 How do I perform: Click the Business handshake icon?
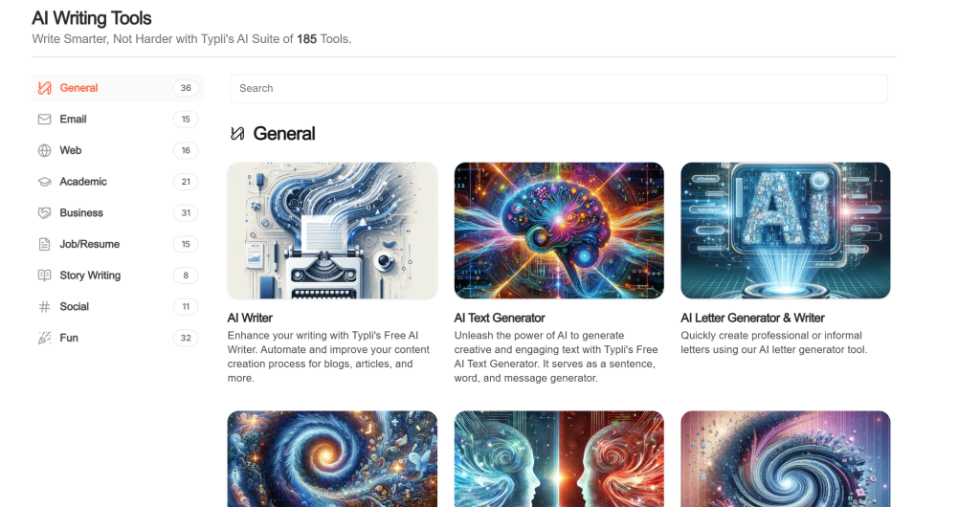pos(44,213)
